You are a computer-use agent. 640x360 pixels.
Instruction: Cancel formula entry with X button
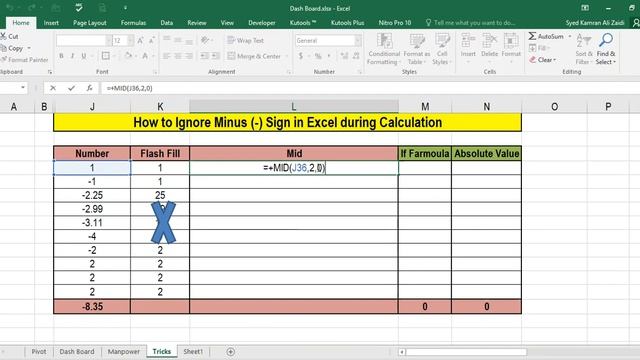53,88
